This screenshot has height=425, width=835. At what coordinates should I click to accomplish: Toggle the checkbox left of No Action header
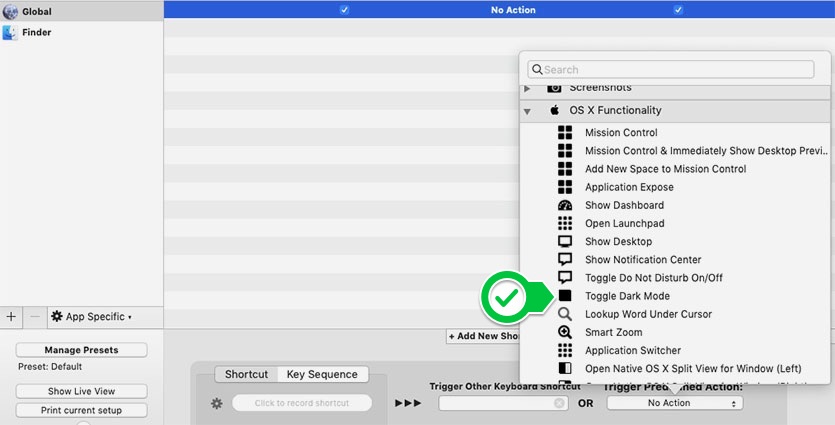tap(344, 10)
